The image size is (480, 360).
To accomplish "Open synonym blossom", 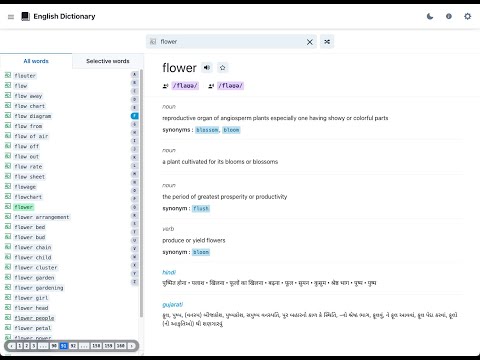I will click(207, 130).
